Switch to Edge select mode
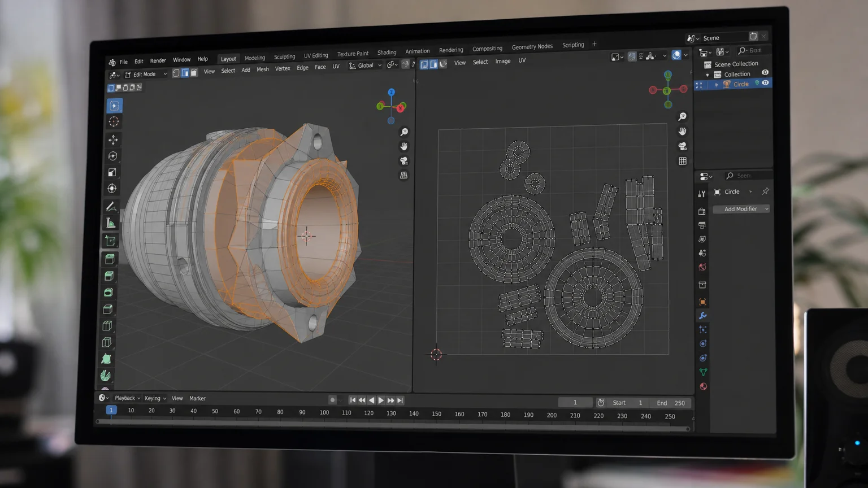This screenshot has width=868, height=488. click(185, 73)
